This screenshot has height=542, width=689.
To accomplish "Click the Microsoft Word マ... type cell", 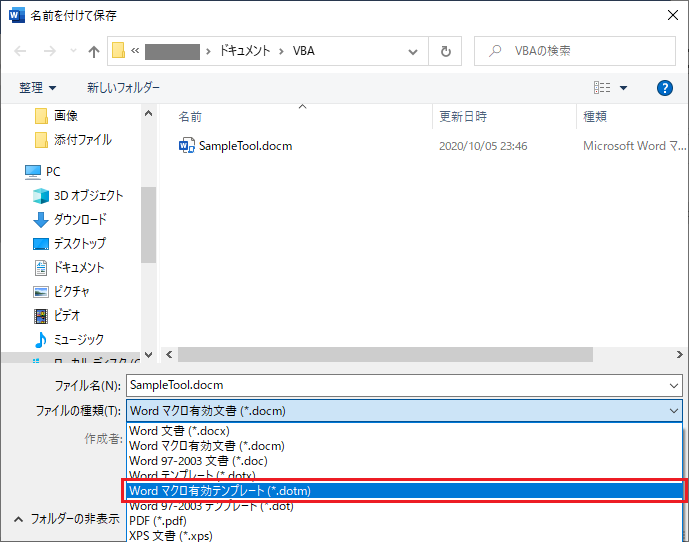I will click(635, 146).
